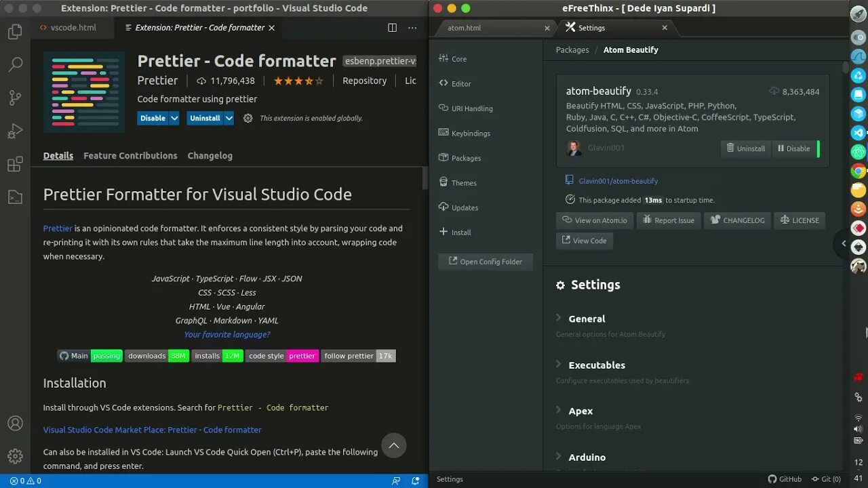The height and width of the screenshot is (488, 868).
Task: Open the Manage gear at bottom of VS Code activity bar
Action: pos(15,456)
